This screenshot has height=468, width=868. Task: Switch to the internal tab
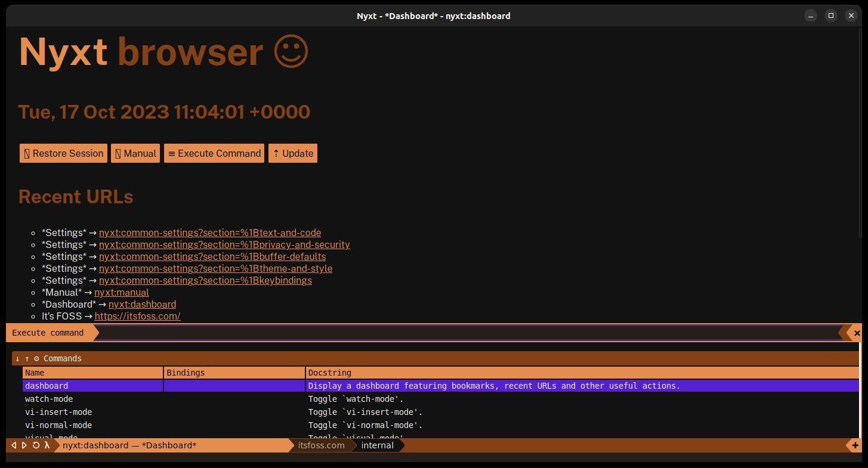(x=377, y=445)
